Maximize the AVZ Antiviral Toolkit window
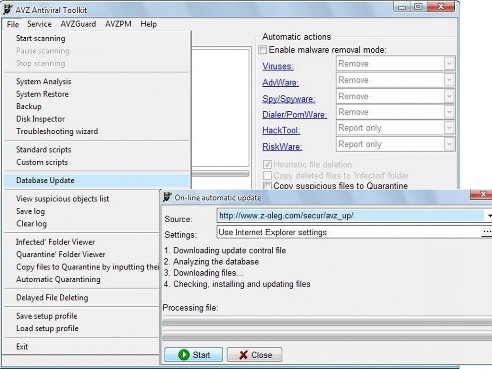Viewport: 492px width, 369px height. (418, 7)
